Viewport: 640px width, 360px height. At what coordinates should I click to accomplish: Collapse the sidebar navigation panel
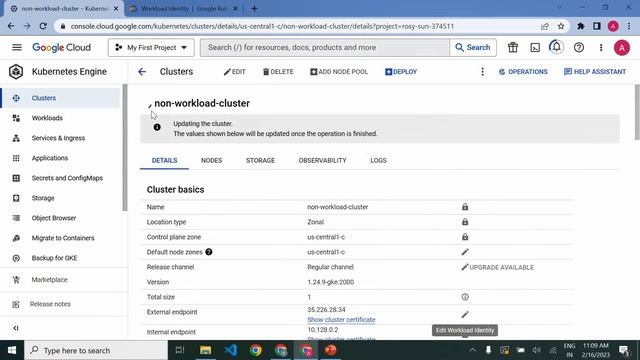16,328
